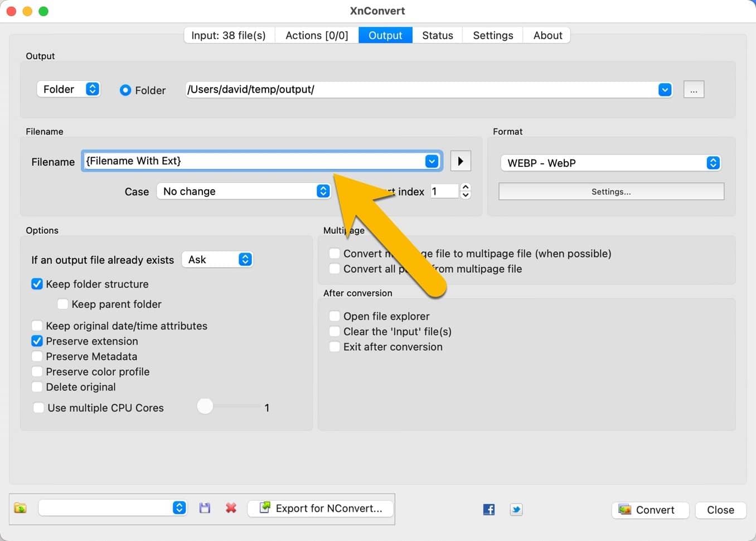Click Export for NConvert... button
Screen dimensions: 756x541
321,508
